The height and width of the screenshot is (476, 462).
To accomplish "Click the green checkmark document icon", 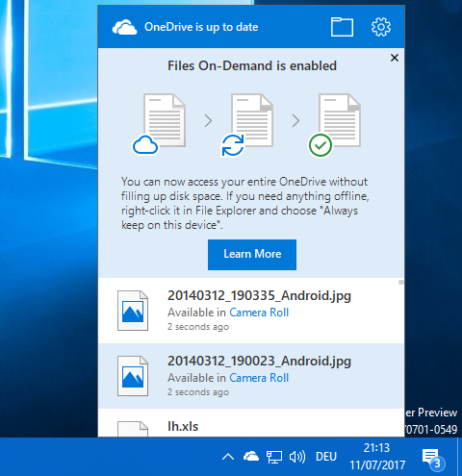I will pos(335,125).
